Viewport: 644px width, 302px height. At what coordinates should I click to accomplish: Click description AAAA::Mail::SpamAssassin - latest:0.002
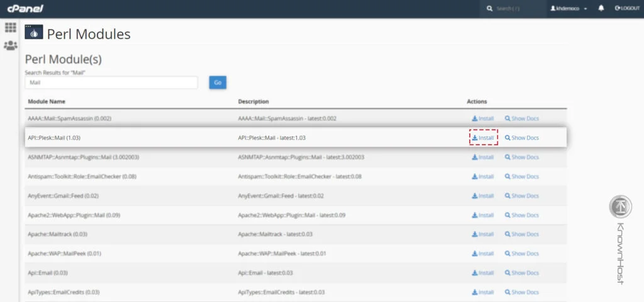point(287,118)
